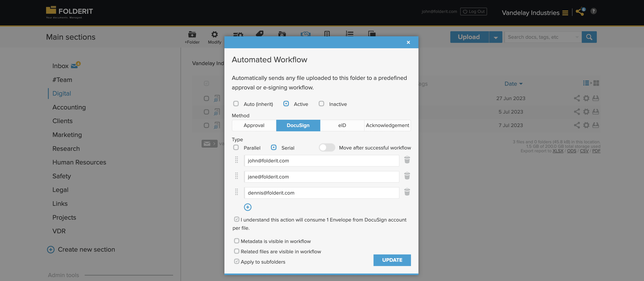Toggle Move after successful workflow switch
Screen dimensions: 644x281
tap(327, 148)
